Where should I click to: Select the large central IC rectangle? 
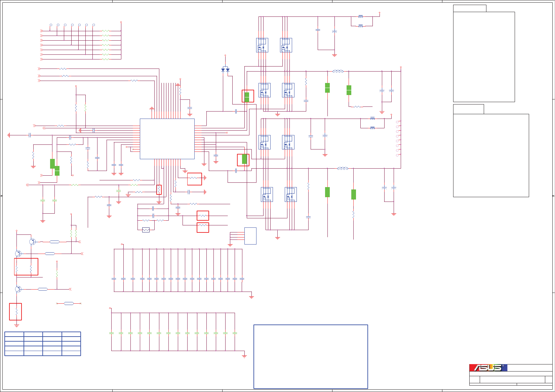pos(167,139)
